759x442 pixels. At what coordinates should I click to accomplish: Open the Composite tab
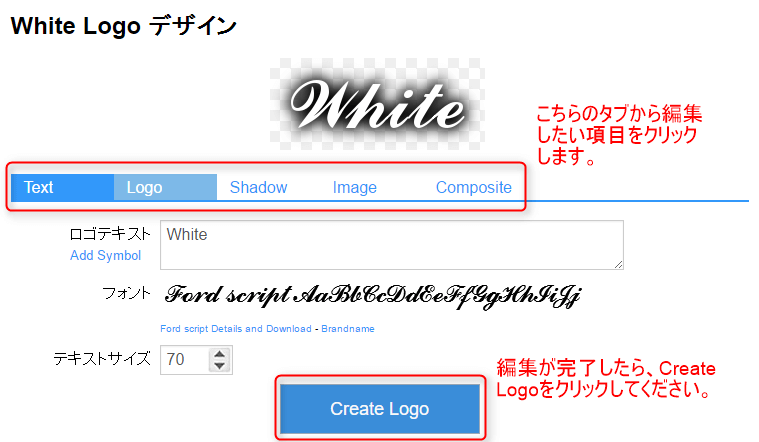pos(473,187)
